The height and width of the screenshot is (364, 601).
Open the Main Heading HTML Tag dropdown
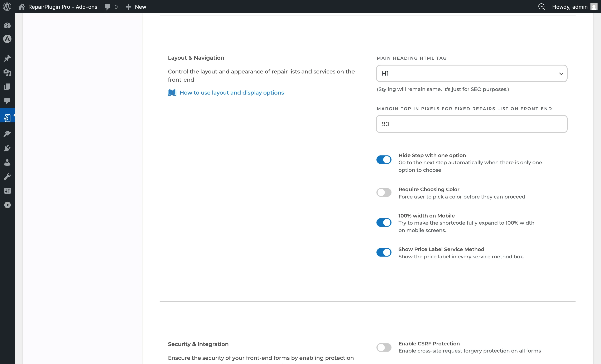pos(471,73)
